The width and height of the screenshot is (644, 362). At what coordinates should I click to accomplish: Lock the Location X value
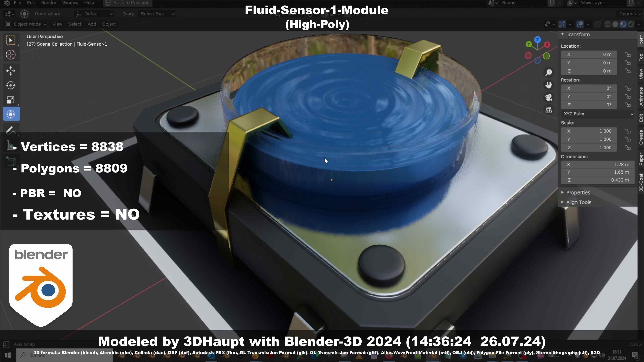[628, 54]
